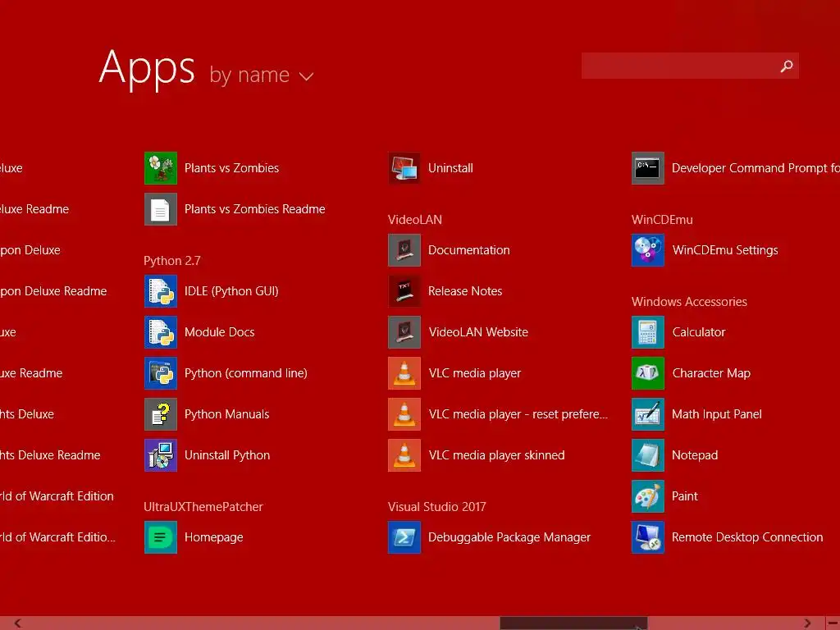The image size is (840, 630).
Task: Open the Python Manuals help icon
Action: [x=161, y=414]
